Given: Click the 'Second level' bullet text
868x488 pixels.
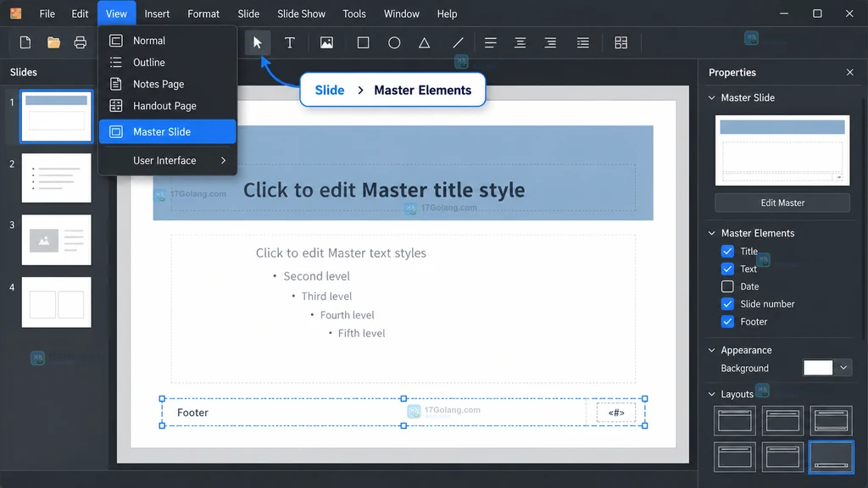Looking at the screenshot, I should (x=316, y=276).
